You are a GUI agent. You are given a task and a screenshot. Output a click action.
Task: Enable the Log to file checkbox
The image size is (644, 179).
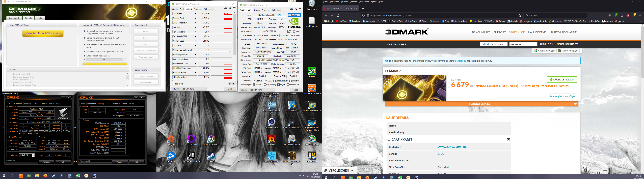(174, 84)
